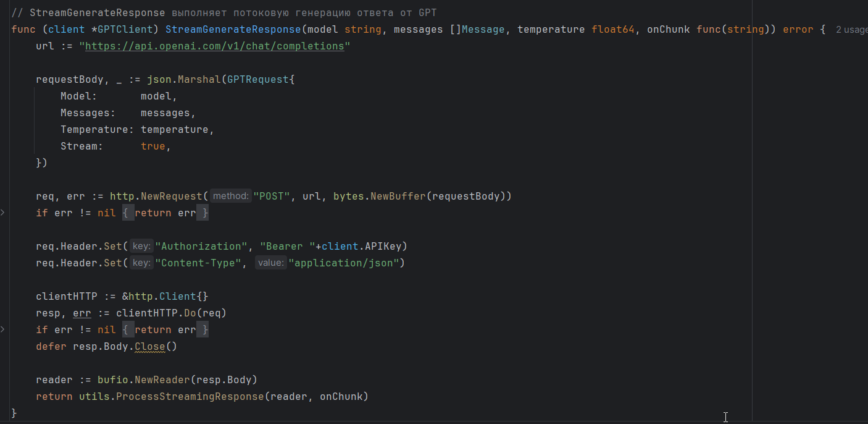Screen dimensions: 868x424
Task: Click the 'key:' hint before "Content-Type"
Action: pos(141,263)
